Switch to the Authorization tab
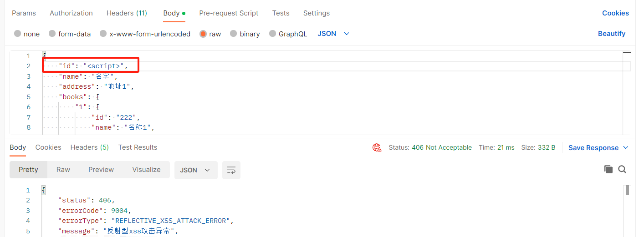Image resolution: width=644 pixels, height=237 pixels. (x=71, y=13)
